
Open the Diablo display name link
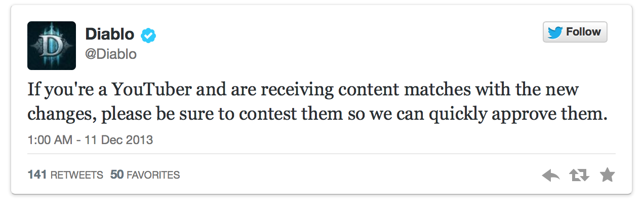point(109,34)
